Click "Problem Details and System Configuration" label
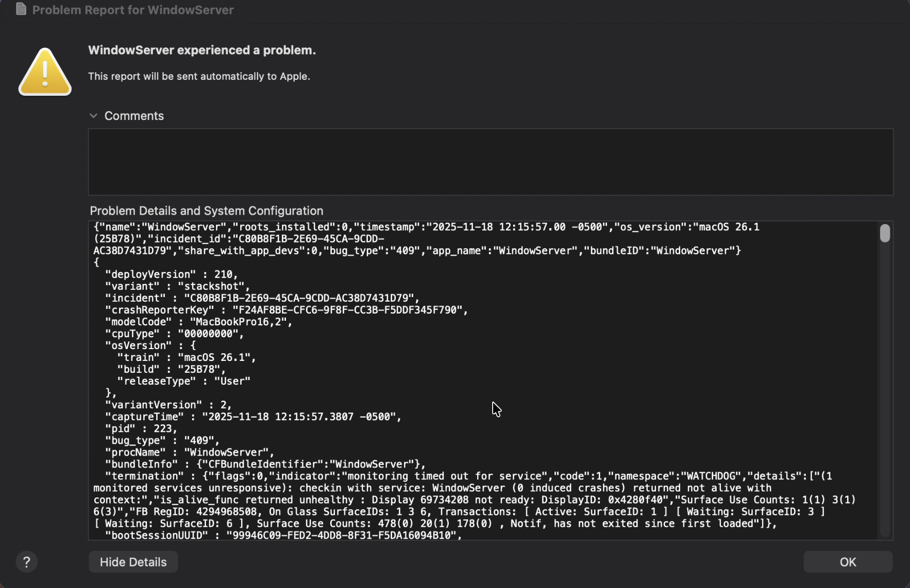This screenshot has width=910, height=588. tap(207, 211)
